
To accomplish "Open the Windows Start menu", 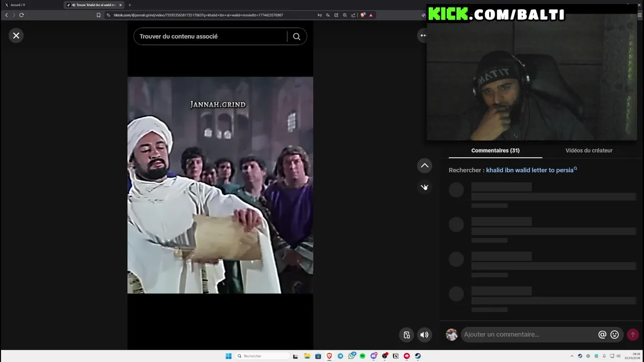I will pos(228,356).
